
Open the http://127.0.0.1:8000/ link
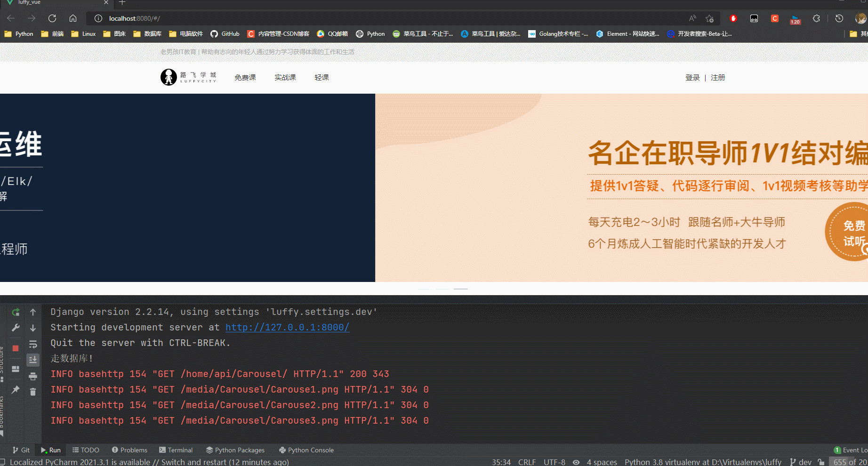pos(287,327)
